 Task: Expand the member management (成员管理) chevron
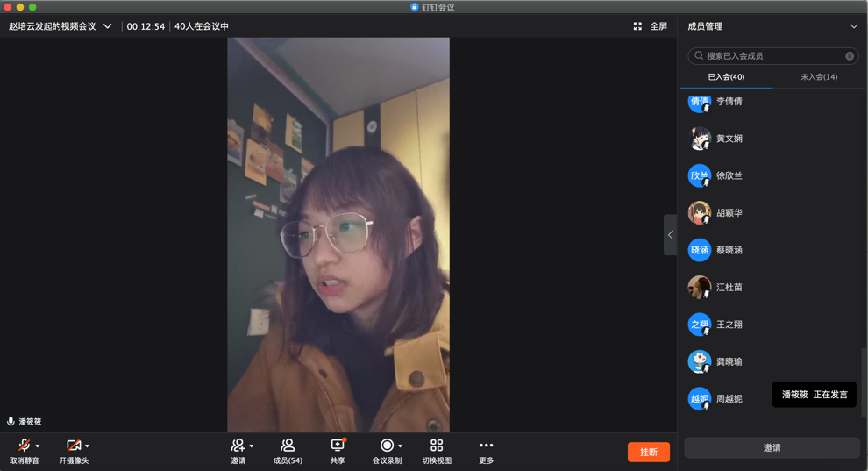(x=853, y=26)
